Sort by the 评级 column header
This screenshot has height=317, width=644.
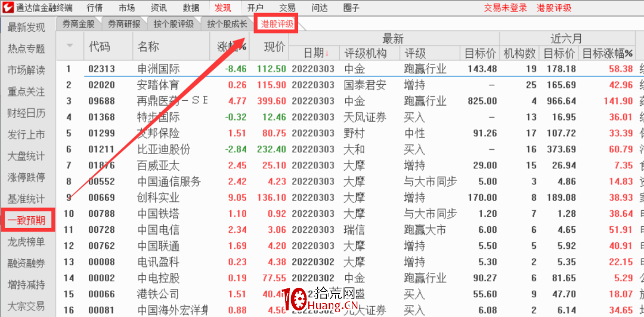click(x=415, y=53)
